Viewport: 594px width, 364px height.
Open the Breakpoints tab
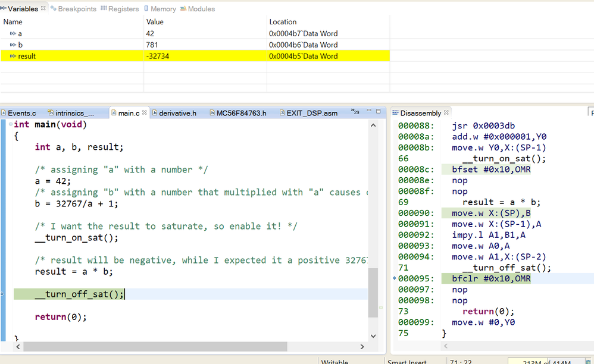[x=74, y=9]
